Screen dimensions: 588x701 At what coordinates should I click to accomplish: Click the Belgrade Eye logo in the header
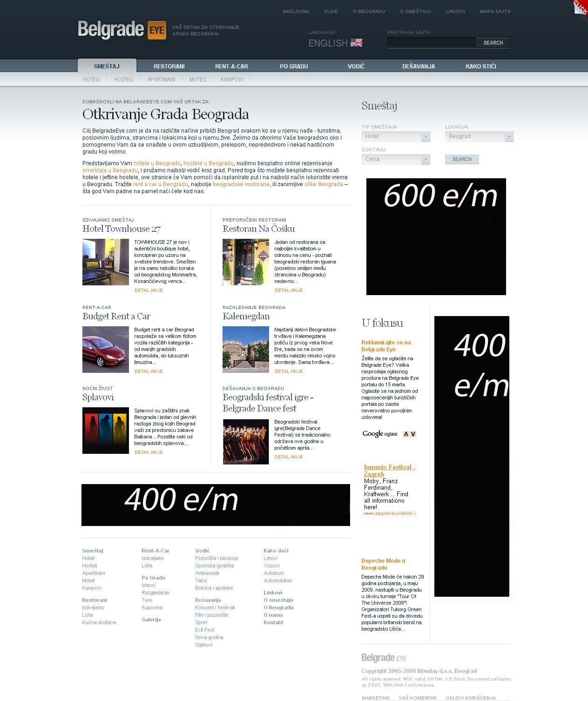[x=122, y=30]
